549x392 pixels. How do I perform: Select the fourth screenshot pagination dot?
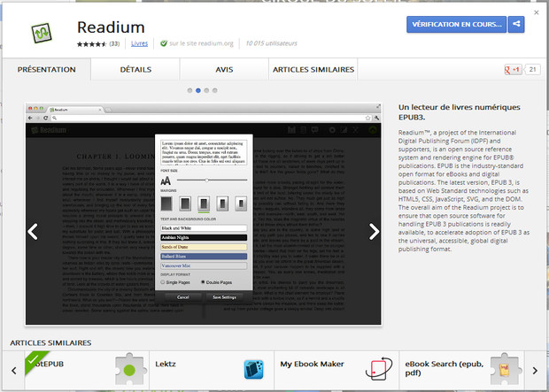click(216, 90)
